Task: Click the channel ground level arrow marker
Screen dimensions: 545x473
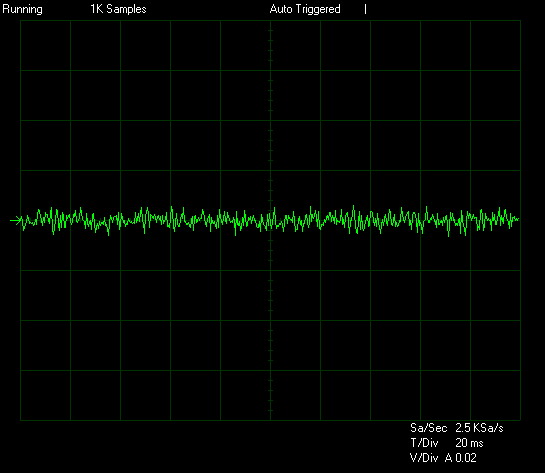Action: coord(15,220)
